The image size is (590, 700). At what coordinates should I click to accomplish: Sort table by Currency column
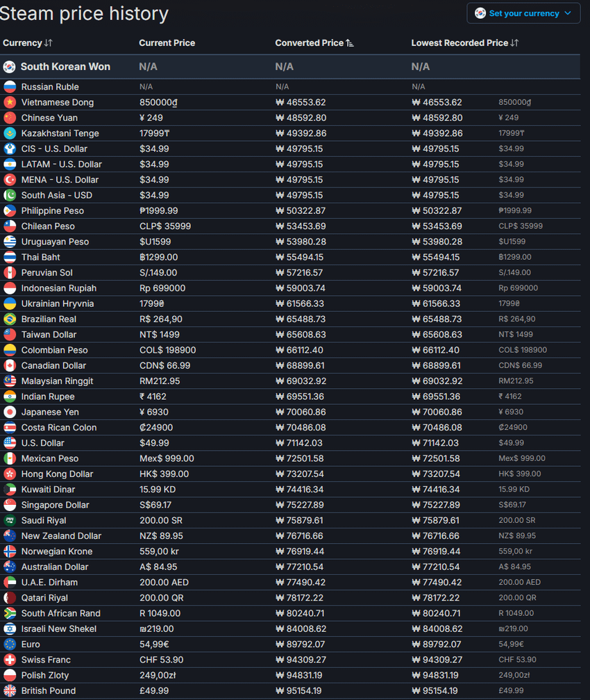click(x=28, y=43)
